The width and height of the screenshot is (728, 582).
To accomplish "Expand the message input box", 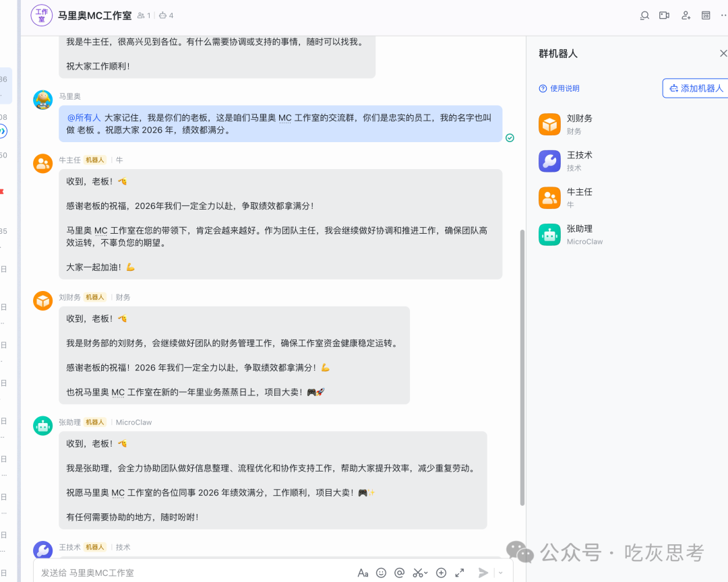I will (460, 573).
